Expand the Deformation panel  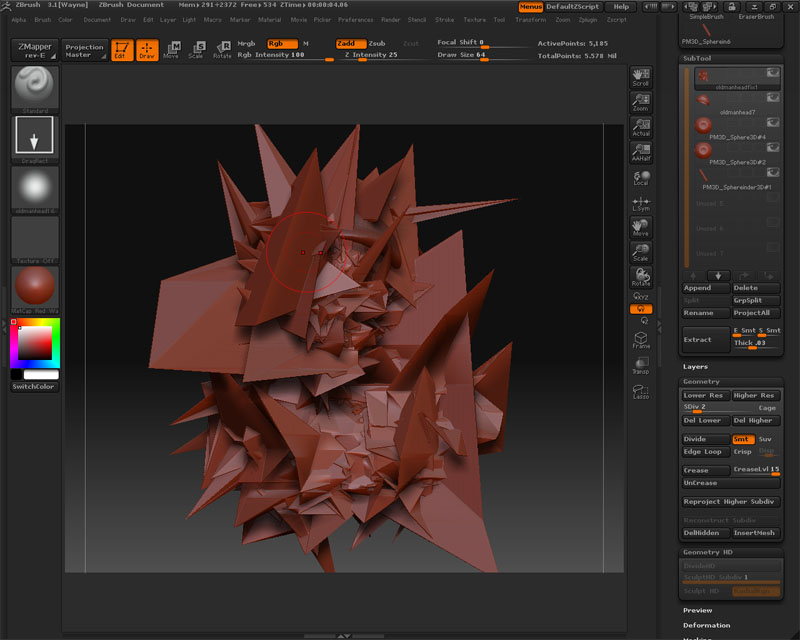point(708,624)
